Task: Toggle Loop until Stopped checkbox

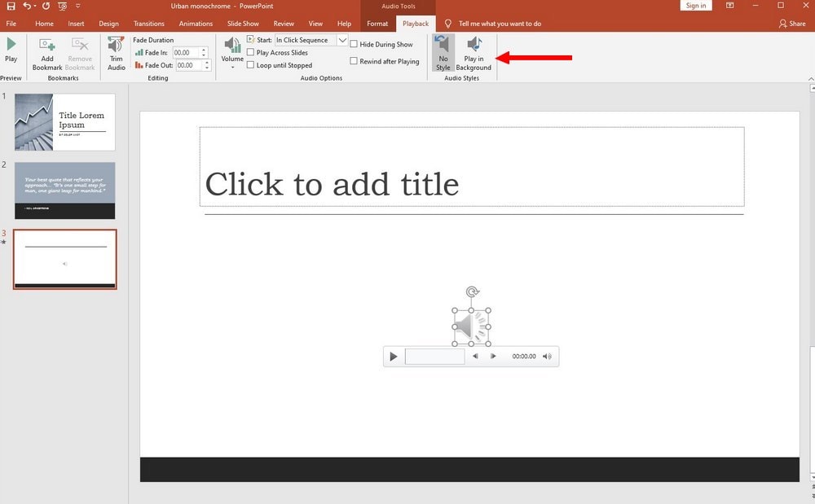Action: coord(251,65)
